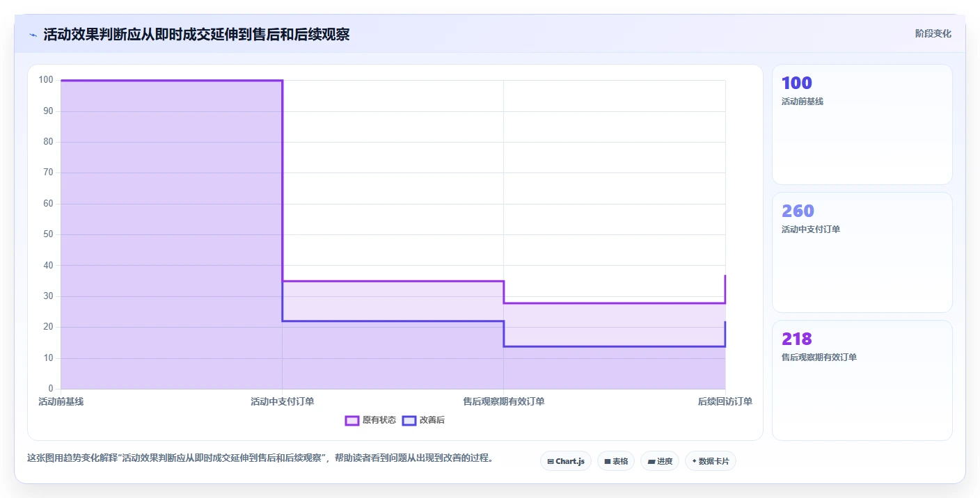
Task: Toggle the 改善后 legend item
Action: (x=424, y=420)
